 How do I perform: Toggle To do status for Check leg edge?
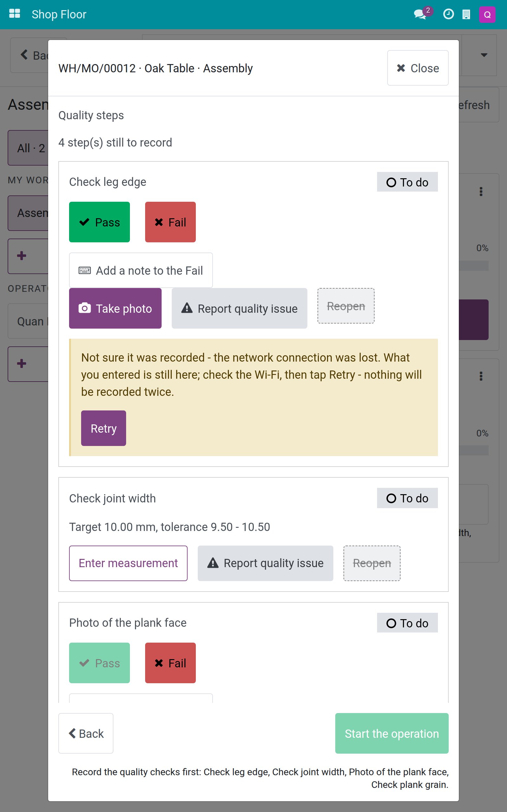click(407, 182)
